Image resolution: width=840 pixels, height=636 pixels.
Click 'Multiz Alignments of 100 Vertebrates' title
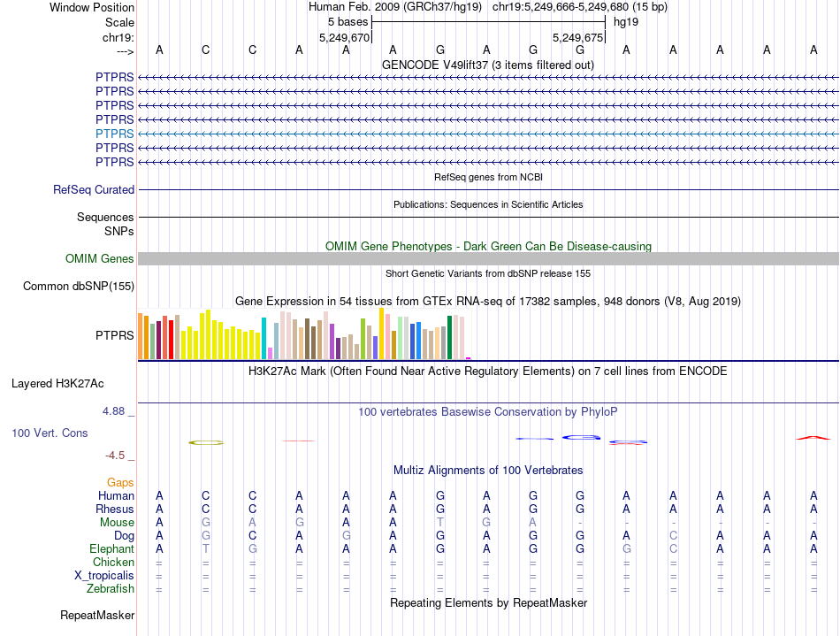488,471
